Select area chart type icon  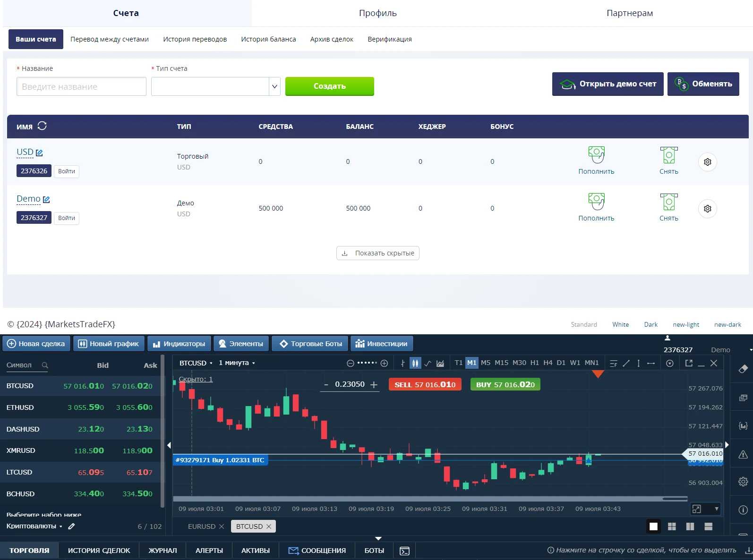440,363
